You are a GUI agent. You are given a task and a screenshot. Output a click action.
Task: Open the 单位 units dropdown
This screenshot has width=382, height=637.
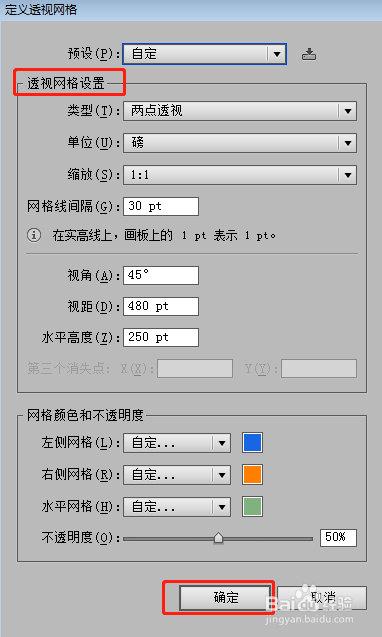point(240,143)
